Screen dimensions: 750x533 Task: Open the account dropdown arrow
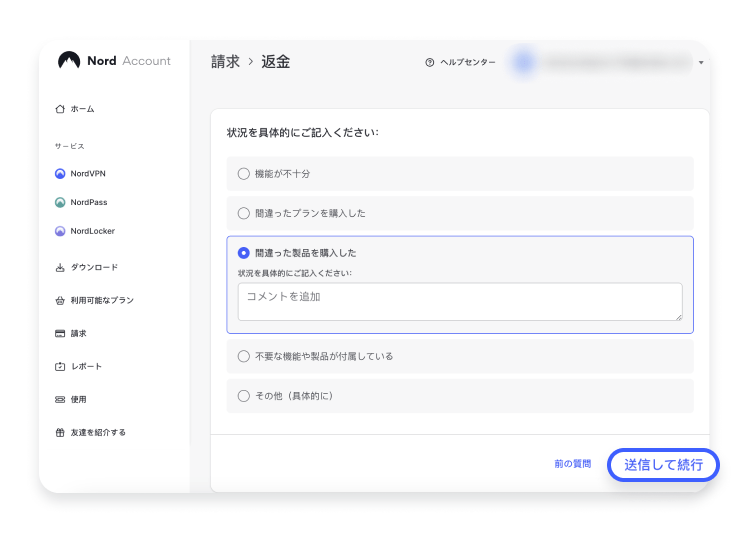pos(701,63)
